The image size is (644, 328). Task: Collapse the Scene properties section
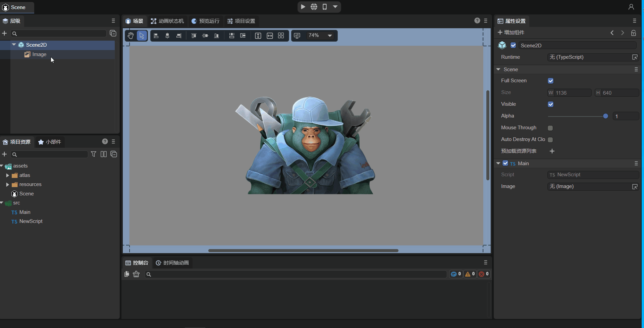pos(498,69)
